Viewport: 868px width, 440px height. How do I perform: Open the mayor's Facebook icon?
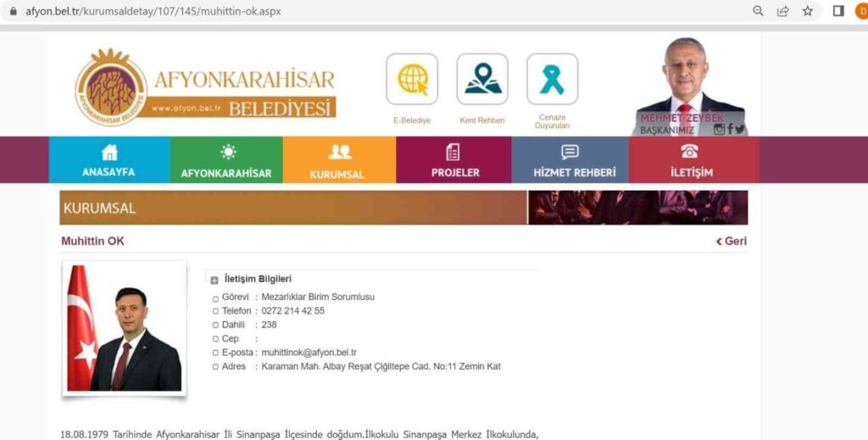(x=730, y=130)
